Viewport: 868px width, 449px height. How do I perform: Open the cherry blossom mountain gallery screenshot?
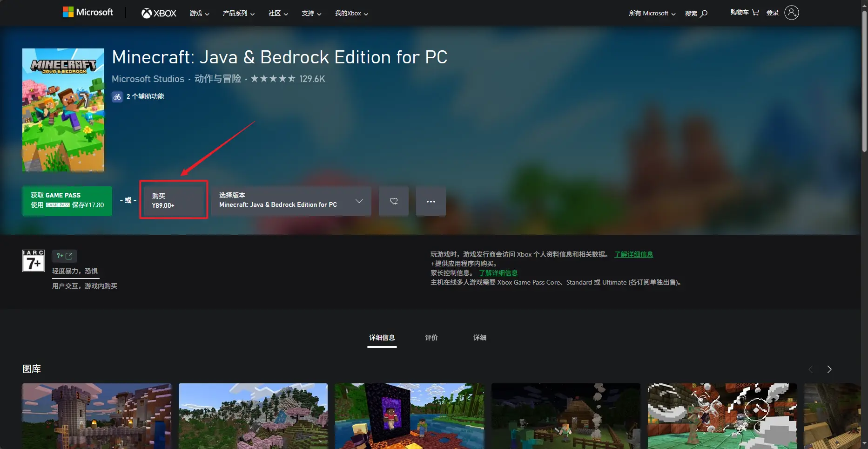(253, 416)
